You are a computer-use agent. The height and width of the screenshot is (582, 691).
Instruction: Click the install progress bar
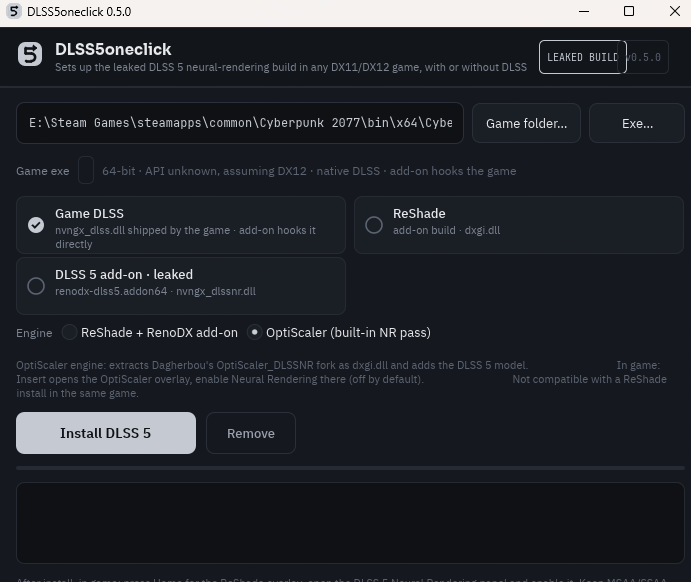pos(350,468)
